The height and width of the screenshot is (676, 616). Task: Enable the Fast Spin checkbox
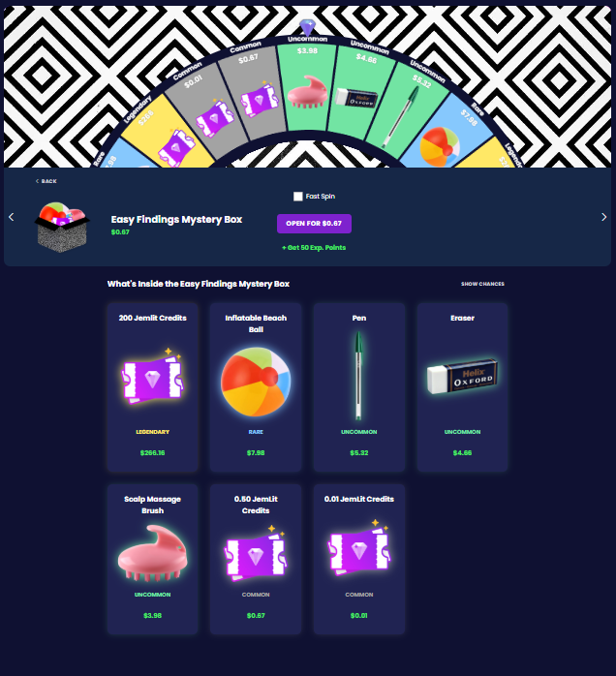[x=298, y=197]
